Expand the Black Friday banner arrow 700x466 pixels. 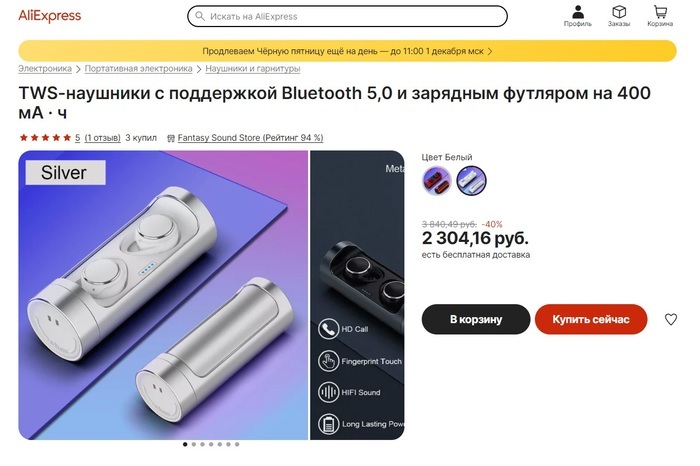(x=490, y=51)
